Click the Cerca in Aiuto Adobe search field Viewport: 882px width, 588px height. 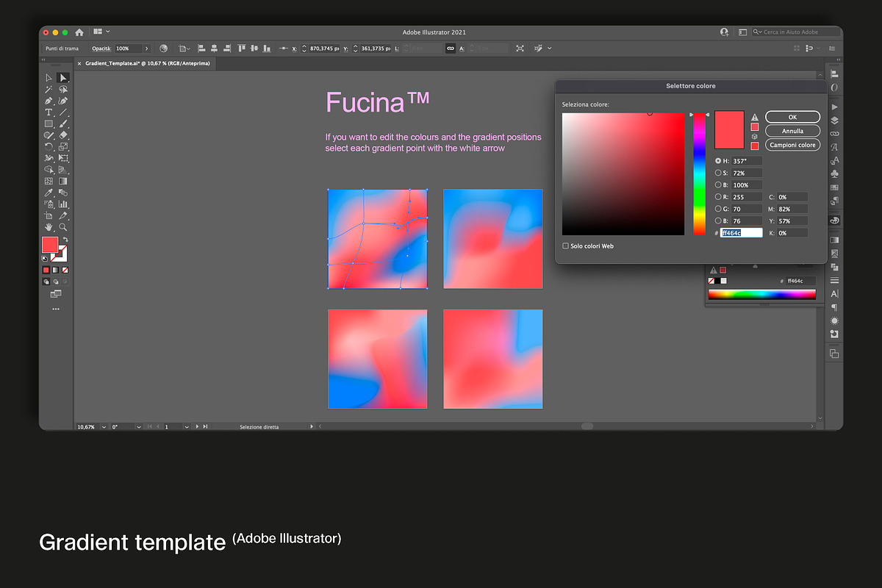coord(795,32)
